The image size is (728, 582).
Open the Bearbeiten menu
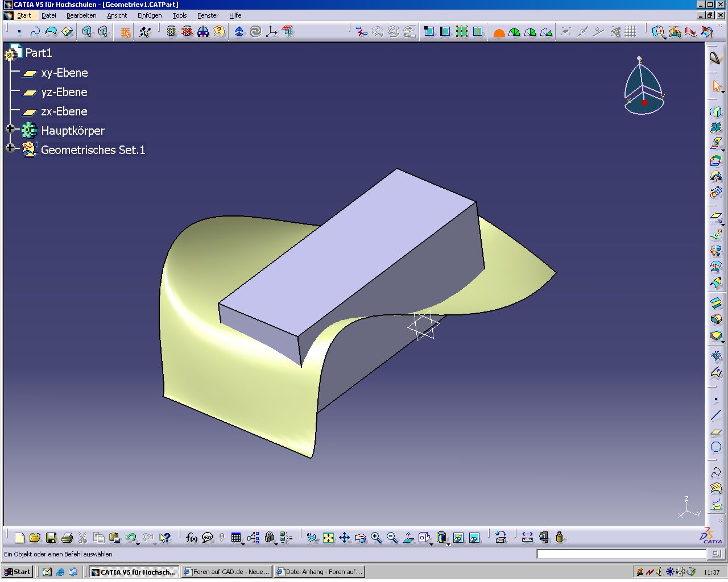pos(81,15)
